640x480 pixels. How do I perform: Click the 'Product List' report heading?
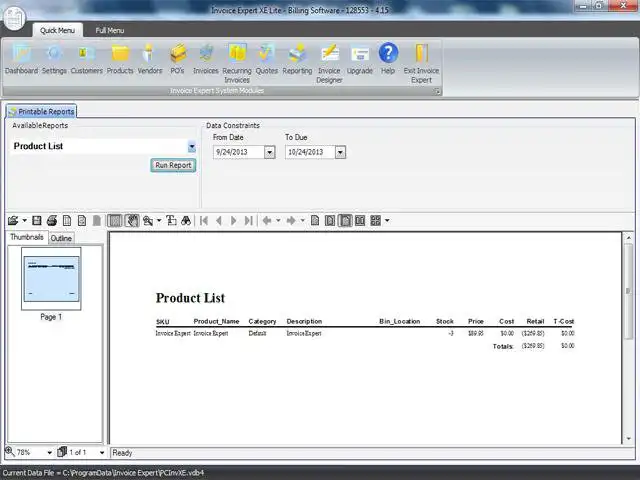190,298
